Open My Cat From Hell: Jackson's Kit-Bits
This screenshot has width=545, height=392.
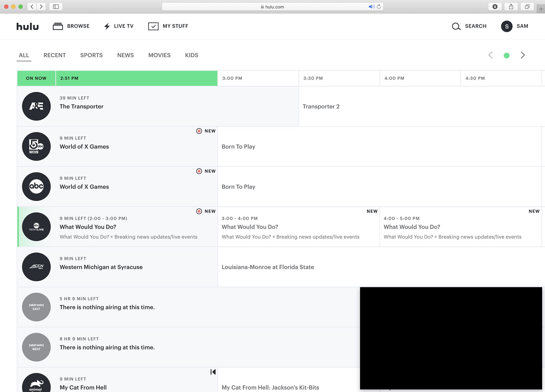point(270,388)
